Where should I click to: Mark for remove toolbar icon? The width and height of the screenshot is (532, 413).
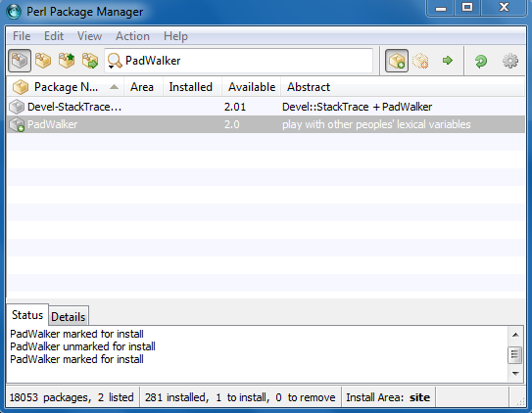420,61
